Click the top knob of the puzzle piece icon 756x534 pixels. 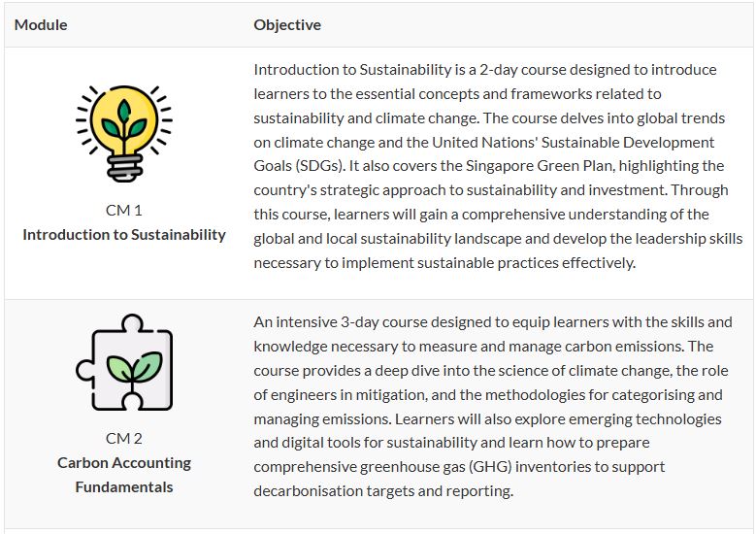click(x=132, y=323)
